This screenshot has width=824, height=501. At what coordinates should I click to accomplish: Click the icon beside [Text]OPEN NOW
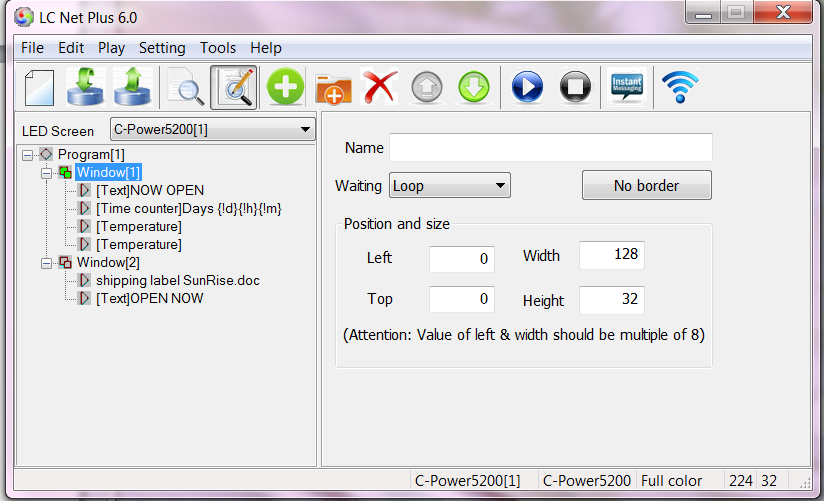(x=84, y=298)
